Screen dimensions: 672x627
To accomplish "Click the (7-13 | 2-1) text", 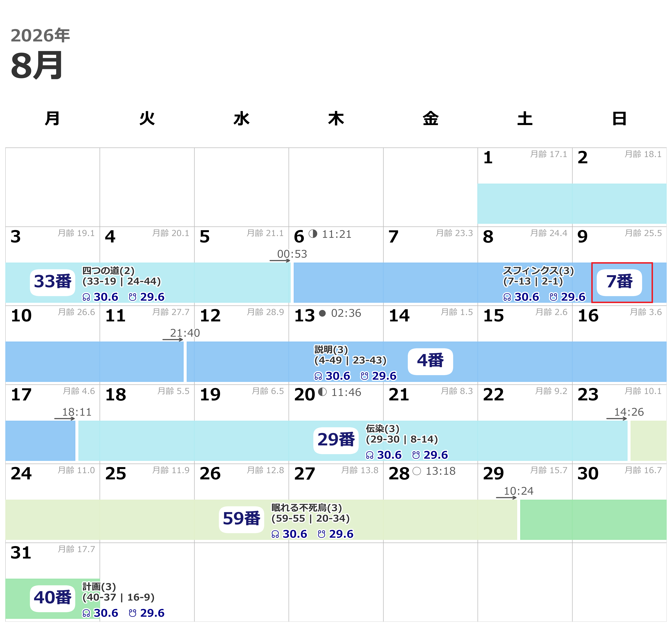I will (x=533, y=281).
